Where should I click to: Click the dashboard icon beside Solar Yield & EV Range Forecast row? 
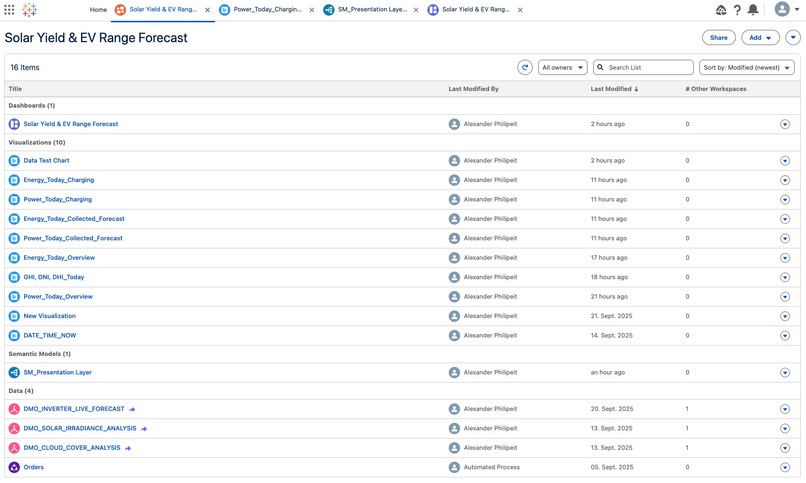click(14, 124)
